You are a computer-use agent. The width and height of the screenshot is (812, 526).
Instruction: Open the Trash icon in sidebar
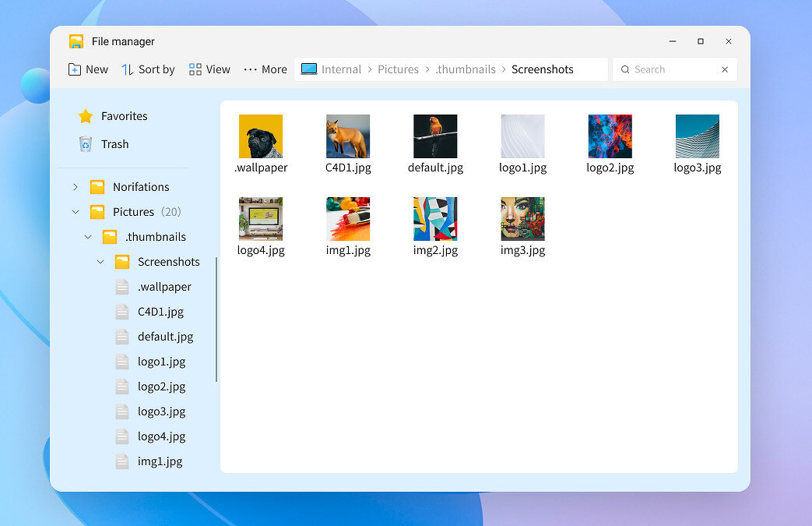click(x=86, y=143)
